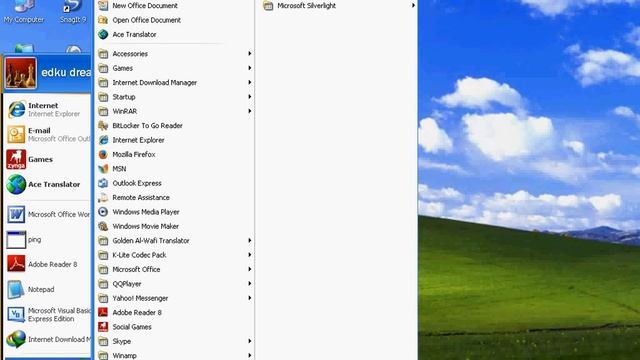Open the QQPlayer folder entry
640x360 pixels.
coord(175,284)
